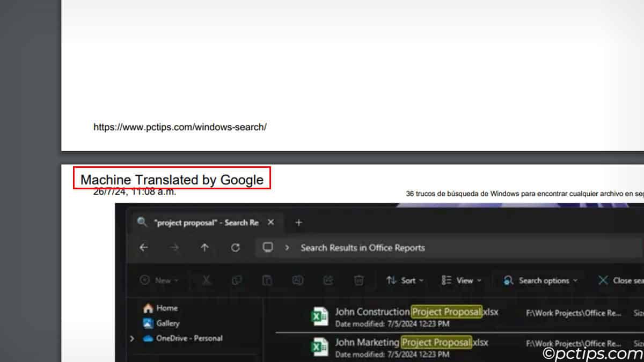Click the Share icon in toolbar
This screenshot has height=362, width=644.
coord(328,280)
